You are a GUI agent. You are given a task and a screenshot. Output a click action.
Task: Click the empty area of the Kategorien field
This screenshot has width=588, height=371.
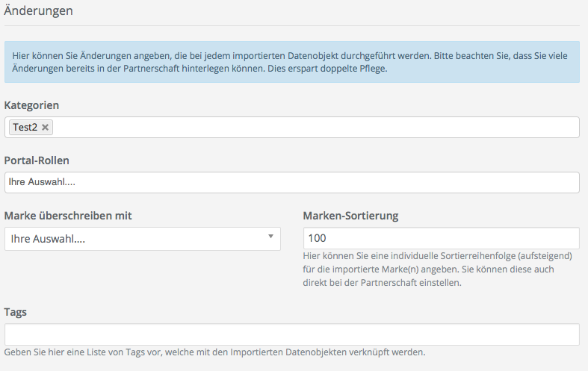(314, 128)
